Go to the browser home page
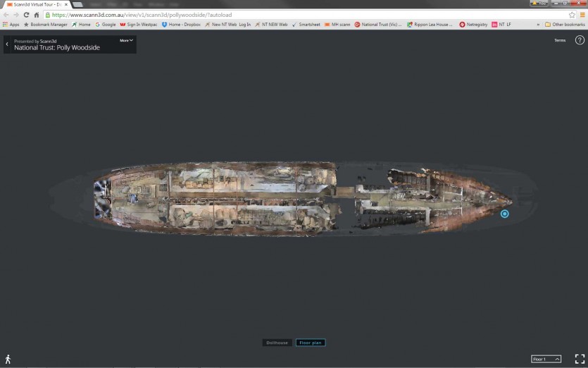The height and width of the screenshot is (368, 588). pos(37,15)
